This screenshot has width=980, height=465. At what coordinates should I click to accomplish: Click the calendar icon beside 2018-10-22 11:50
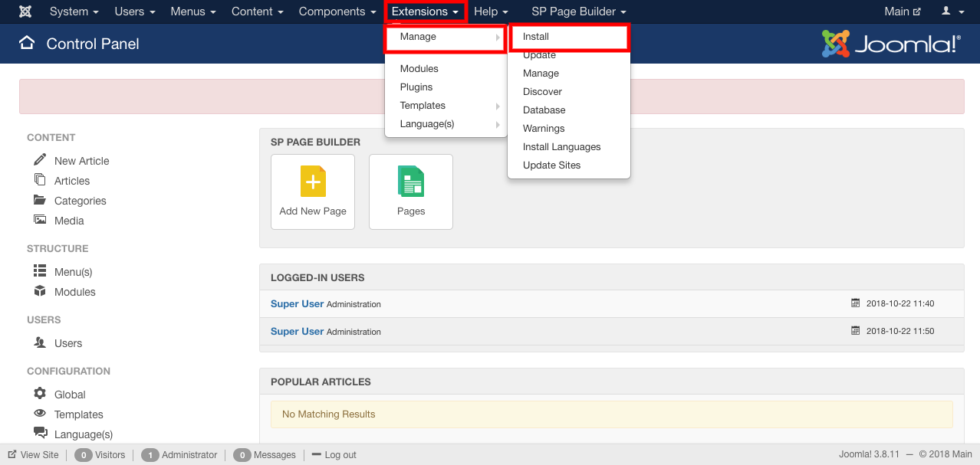(856, 331)
